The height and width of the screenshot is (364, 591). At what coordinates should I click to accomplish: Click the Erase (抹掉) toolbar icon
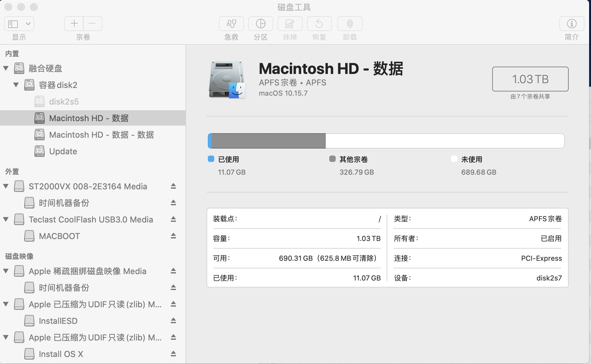click(290, 24)
